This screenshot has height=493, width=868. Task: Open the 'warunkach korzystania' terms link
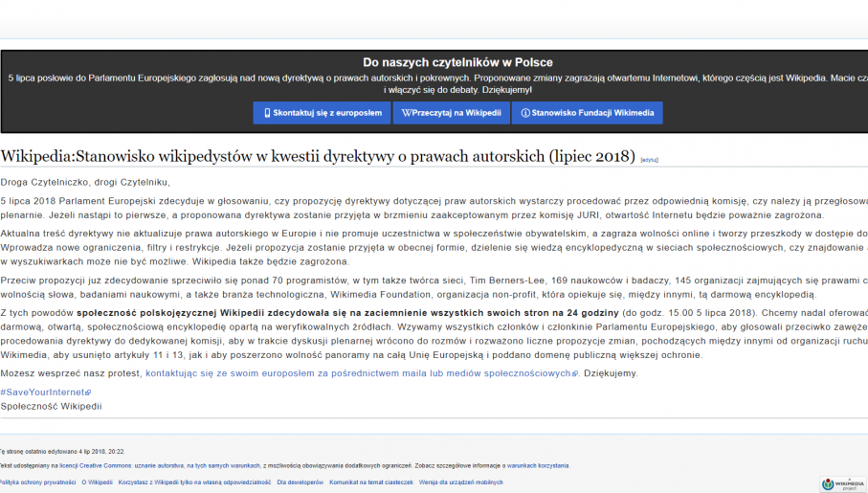(538, 466)
